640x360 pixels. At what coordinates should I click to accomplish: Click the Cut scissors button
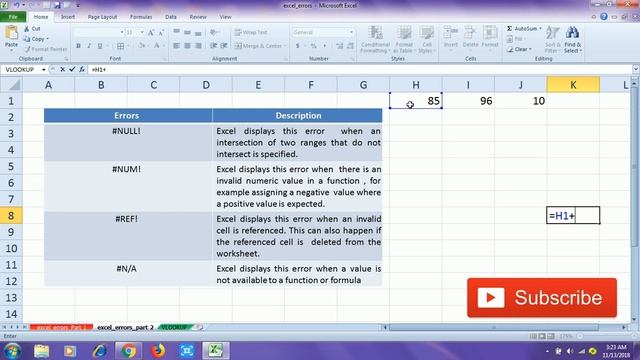32,29
